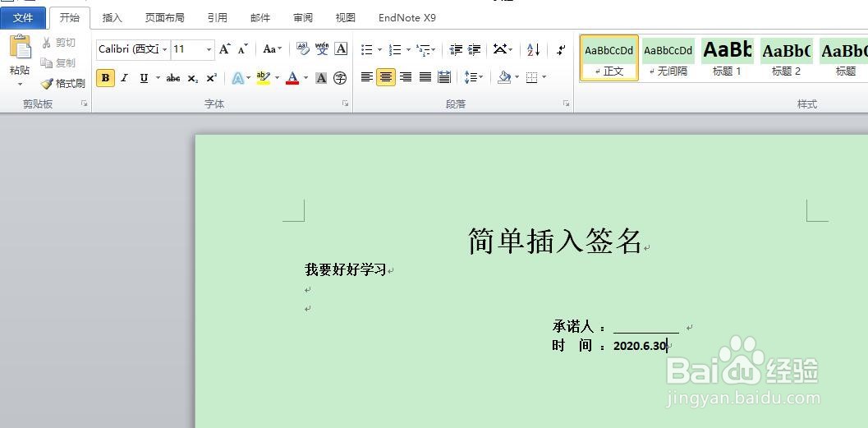Open Paste options dropdown arrow
Viewport: 868px width, 428px height.
click(x=20, y=84)
